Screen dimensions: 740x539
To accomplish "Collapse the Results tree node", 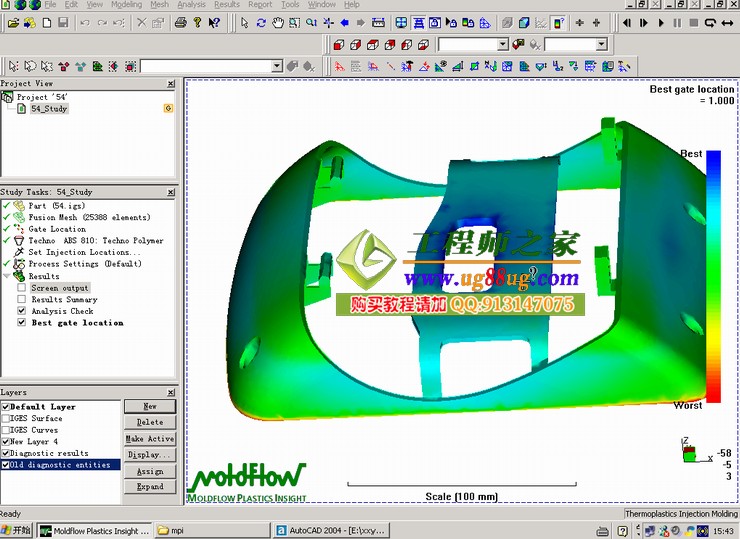I will [6, 276].
